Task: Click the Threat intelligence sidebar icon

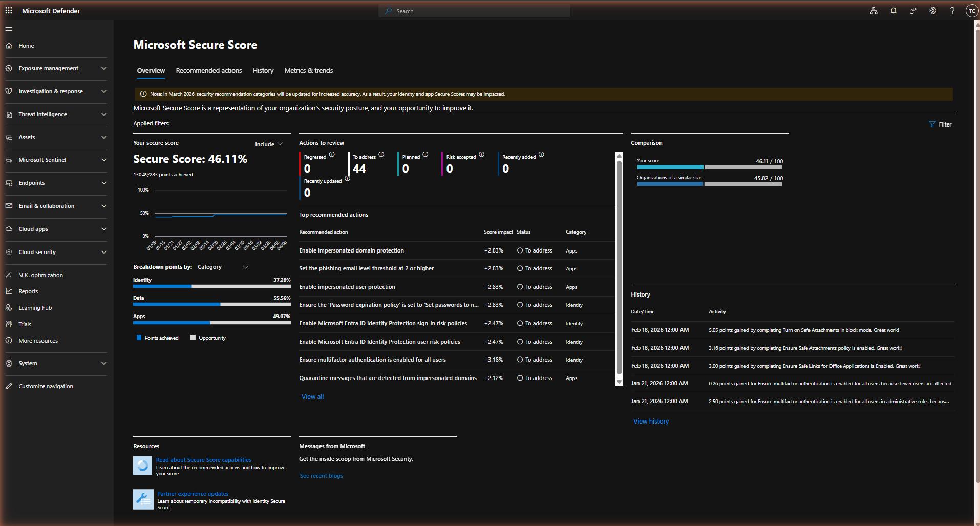Action: coord(9,114)
